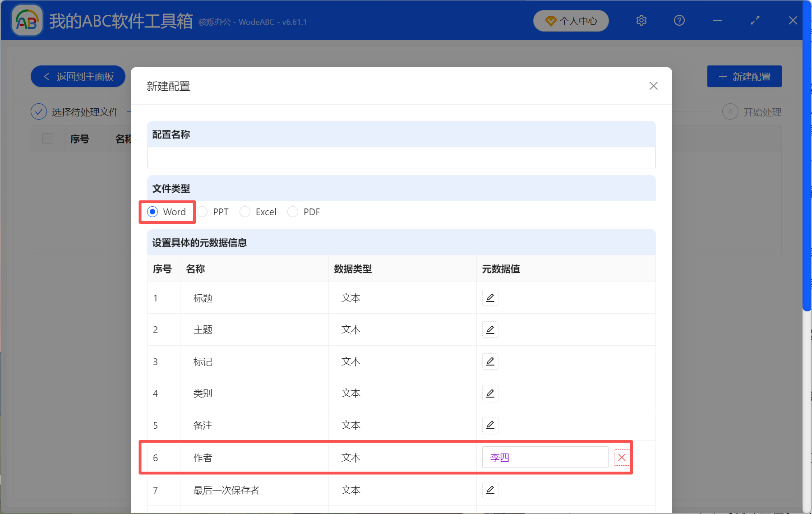Select the Word file type radio

153,212
